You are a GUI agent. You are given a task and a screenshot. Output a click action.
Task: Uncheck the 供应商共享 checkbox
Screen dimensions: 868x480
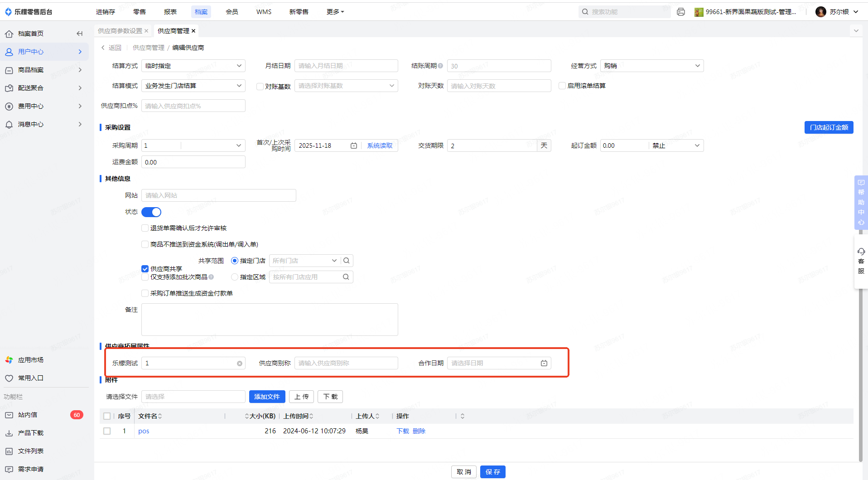(145, 269)
